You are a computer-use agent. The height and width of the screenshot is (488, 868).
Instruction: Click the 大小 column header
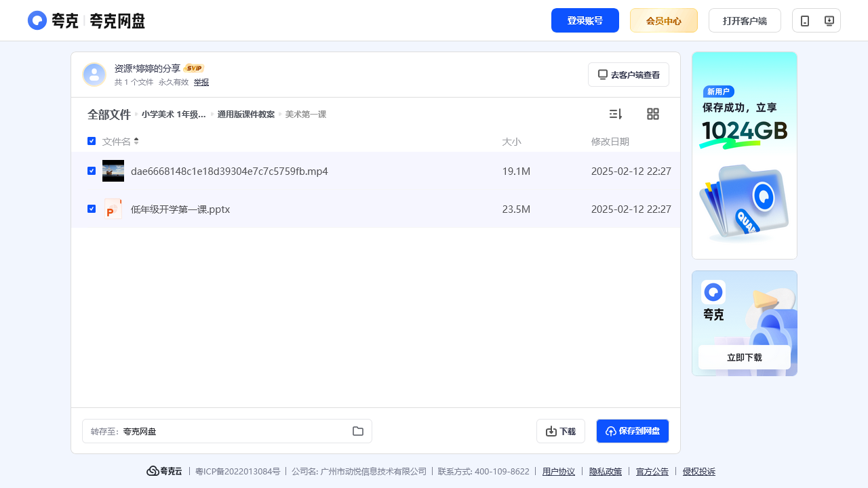pos(511,141)
